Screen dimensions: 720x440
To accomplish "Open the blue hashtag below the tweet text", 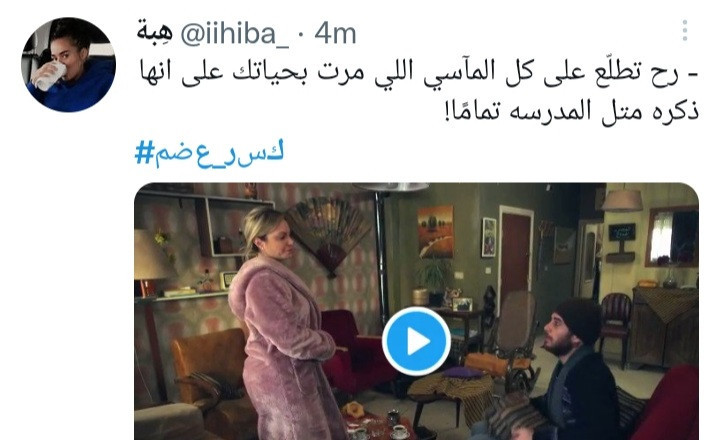I will tap(209, 153).
